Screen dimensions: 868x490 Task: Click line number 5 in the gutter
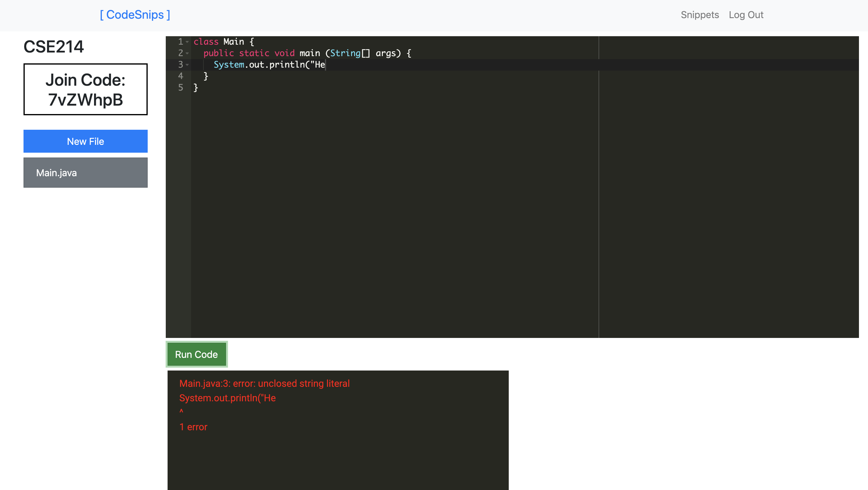[181, 88]
